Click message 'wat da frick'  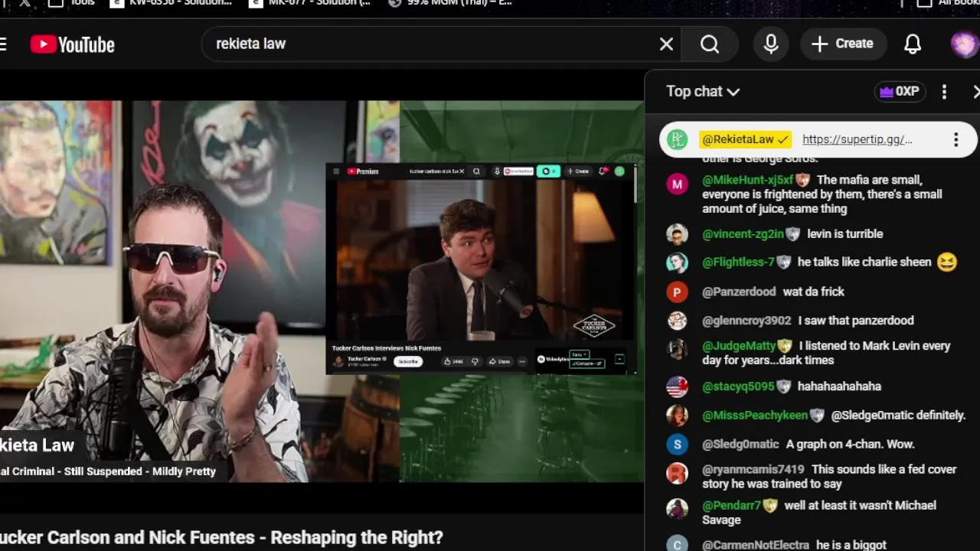814,292
